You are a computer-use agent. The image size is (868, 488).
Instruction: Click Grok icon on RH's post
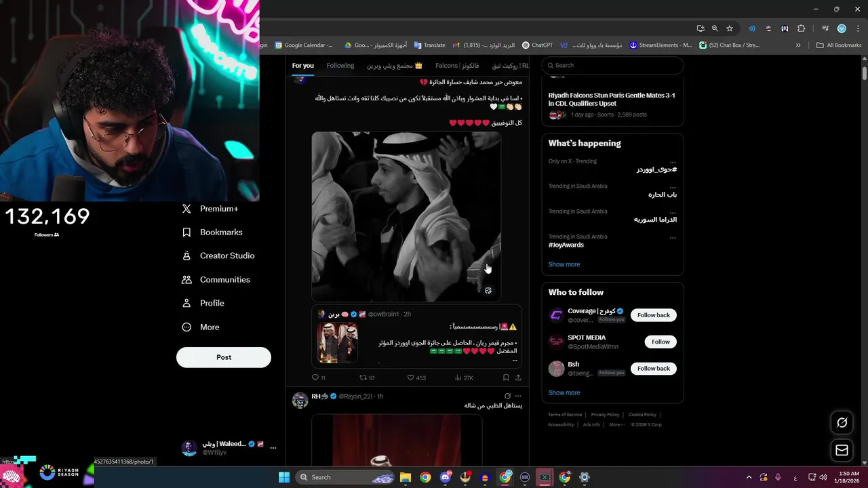507,396
